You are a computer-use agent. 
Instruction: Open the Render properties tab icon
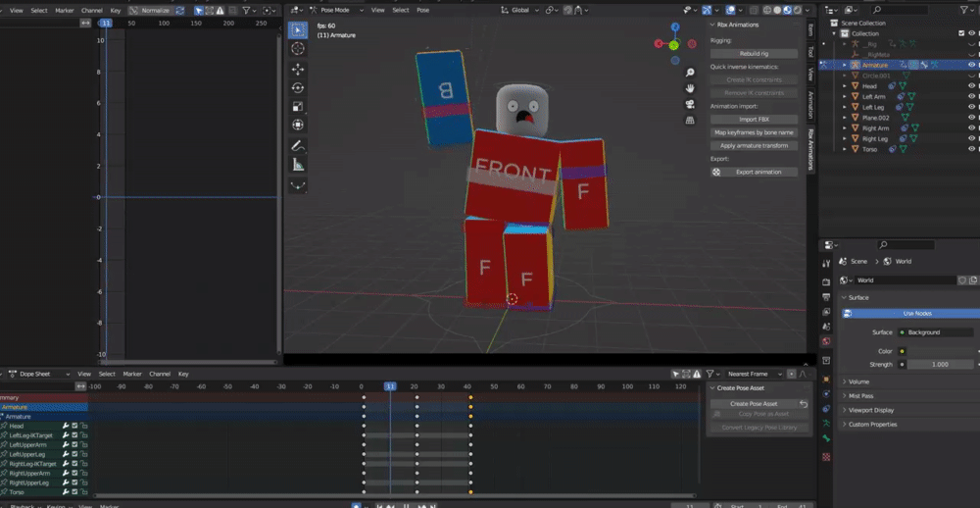tap(826, 282)
